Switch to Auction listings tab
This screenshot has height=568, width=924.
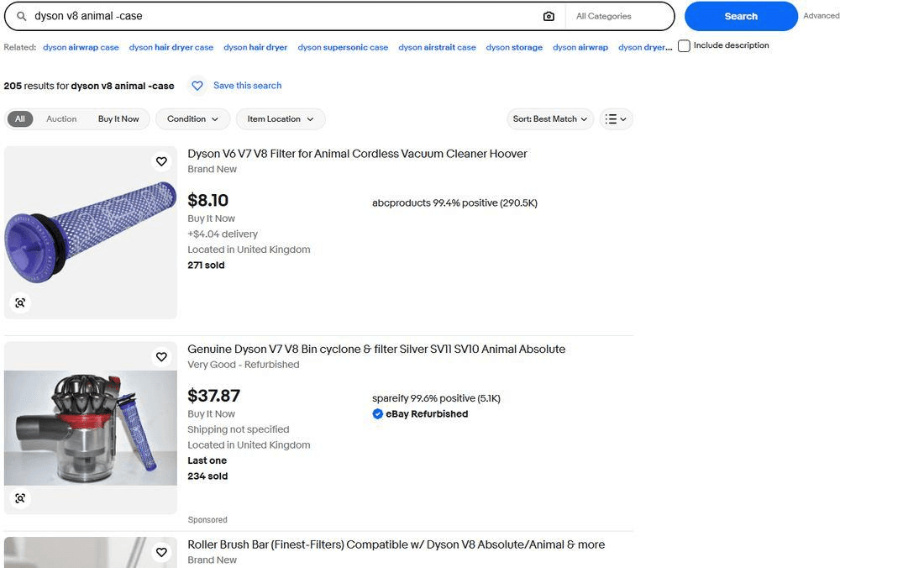61,119
